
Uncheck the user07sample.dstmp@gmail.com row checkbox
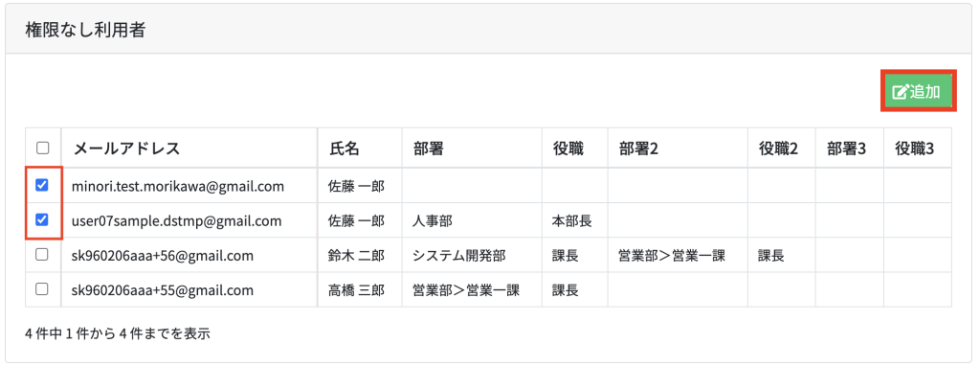(42, 220)
